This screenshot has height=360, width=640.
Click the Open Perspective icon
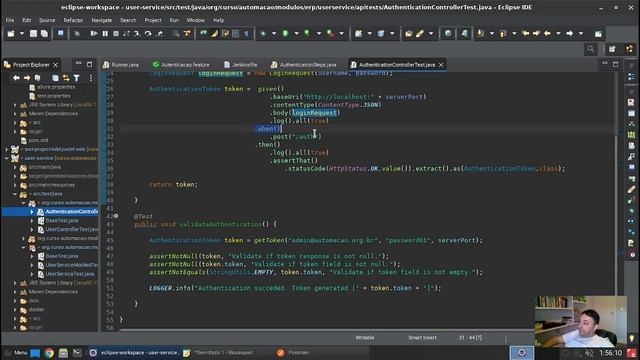pyautogui.click(x=612, y=49)
